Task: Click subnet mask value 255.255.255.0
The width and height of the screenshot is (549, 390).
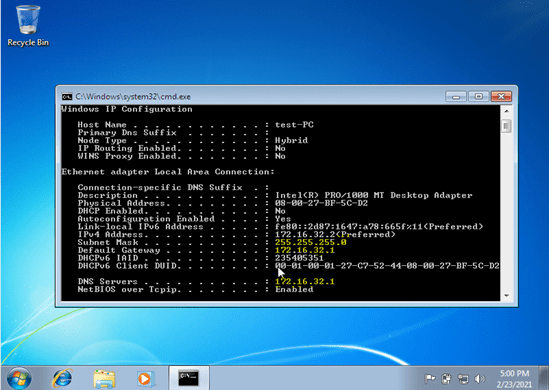Action: pyautogui.click(x=311, y=242)
